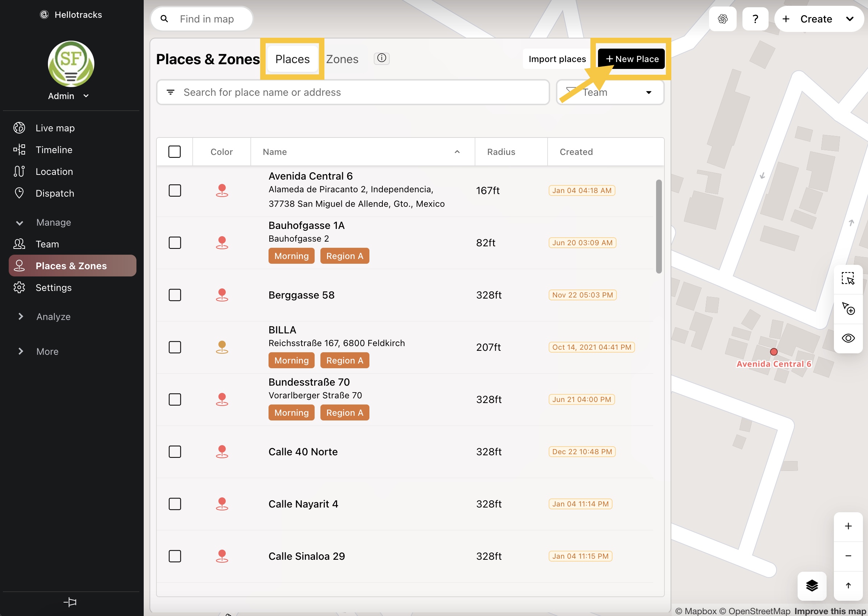Click the yellow color pin for BILLA

222,347
